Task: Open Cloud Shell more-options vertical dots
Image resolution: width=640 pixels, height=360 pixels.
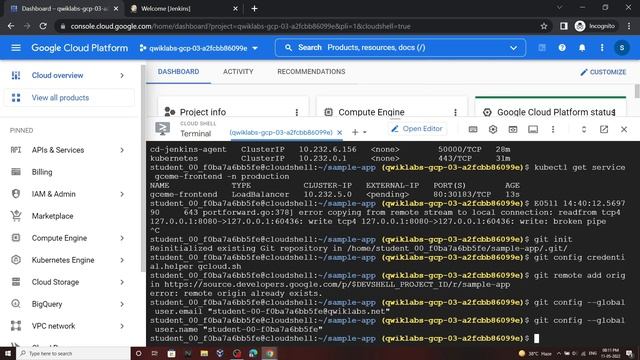Action: [x=553, y=129]
